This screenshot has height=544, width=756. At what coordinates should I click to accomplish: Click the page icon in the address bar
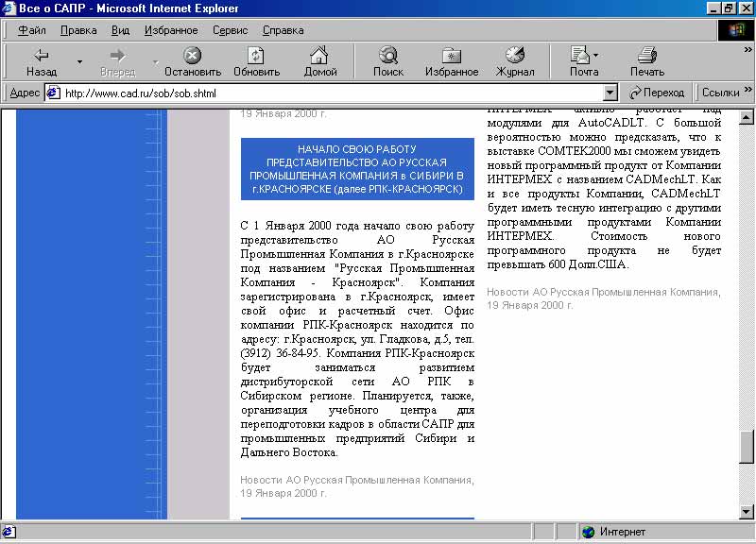pyautogui.click(x=53, y=93)
